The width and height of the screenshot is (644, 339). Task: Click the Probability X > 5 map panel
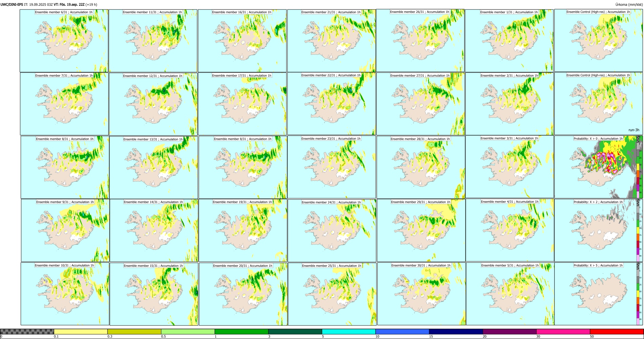(599, 294)
